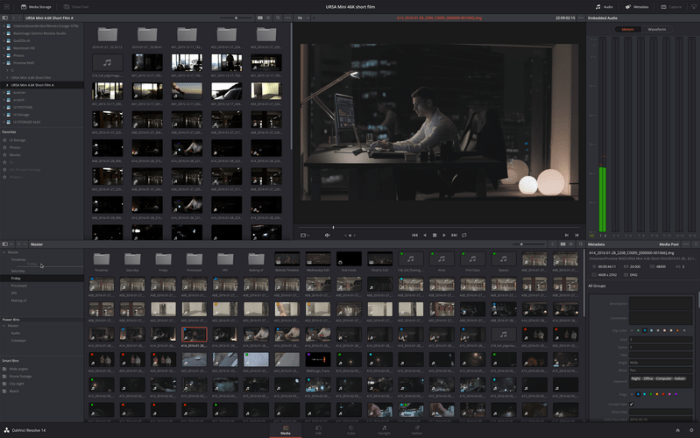Open the City night smart bin
Screen dimensions: 700x438
tap(17, 384)
